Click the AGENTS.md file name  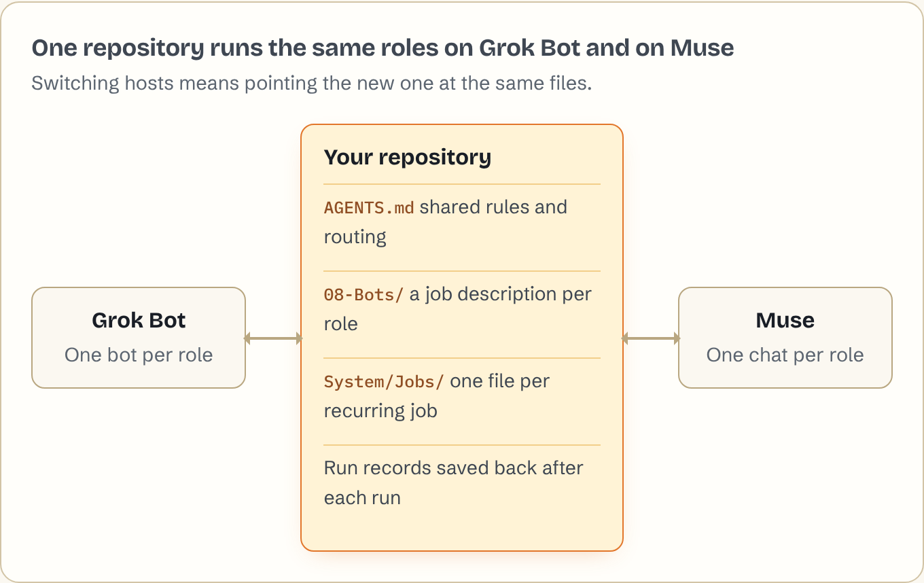369,207
